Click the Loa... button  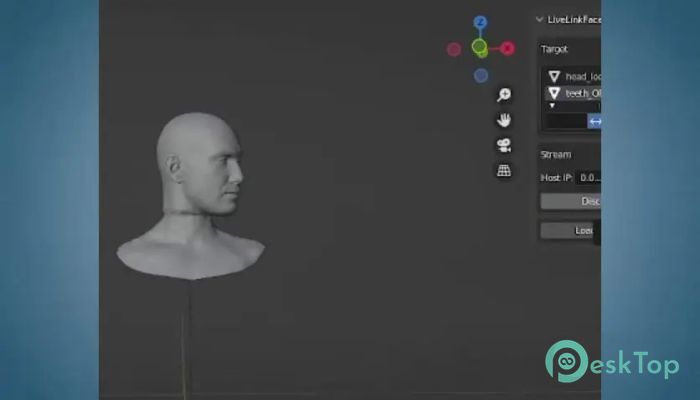coord(567,230)
